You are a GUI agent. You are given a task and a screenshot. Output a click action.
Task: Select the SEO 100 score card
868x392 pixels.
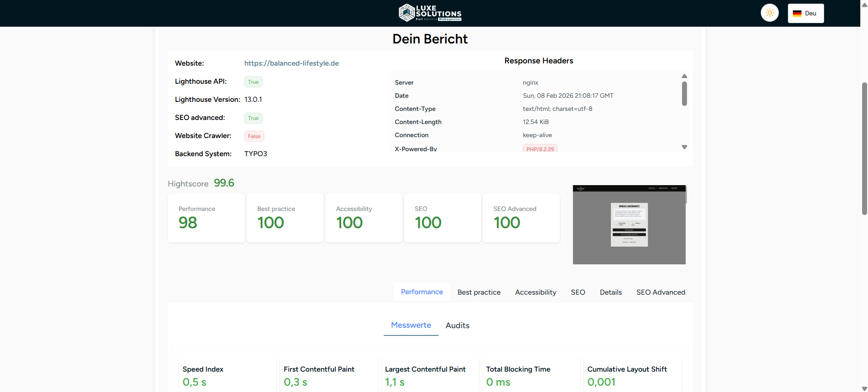(x=443, y=218)
